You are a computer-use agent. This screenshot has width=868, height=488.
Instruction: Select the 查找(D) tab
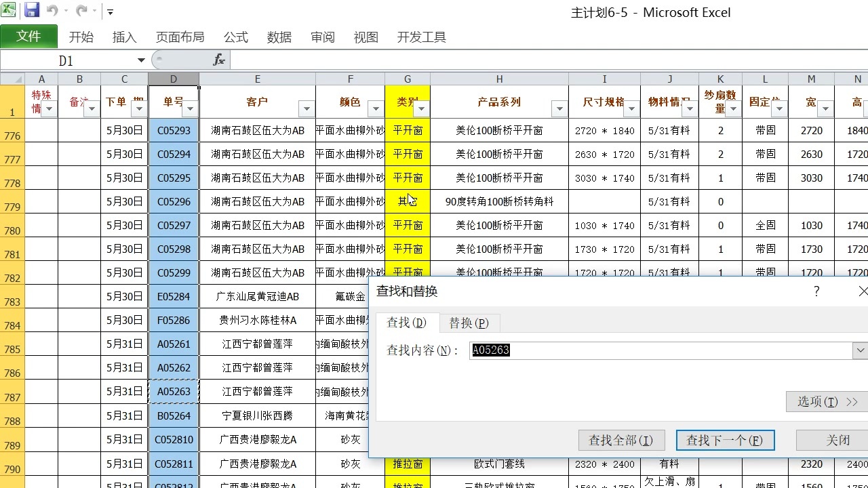(x=407, y=323)
